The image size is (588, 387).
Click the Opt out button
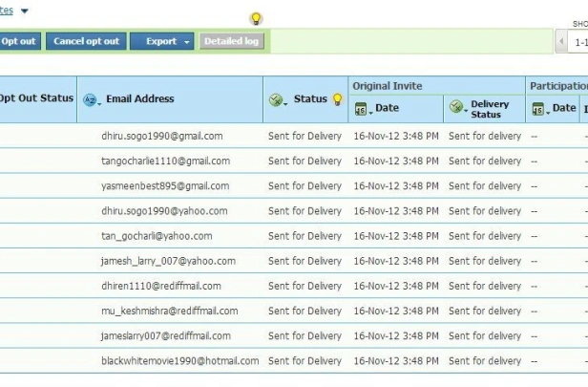point(18,41)
